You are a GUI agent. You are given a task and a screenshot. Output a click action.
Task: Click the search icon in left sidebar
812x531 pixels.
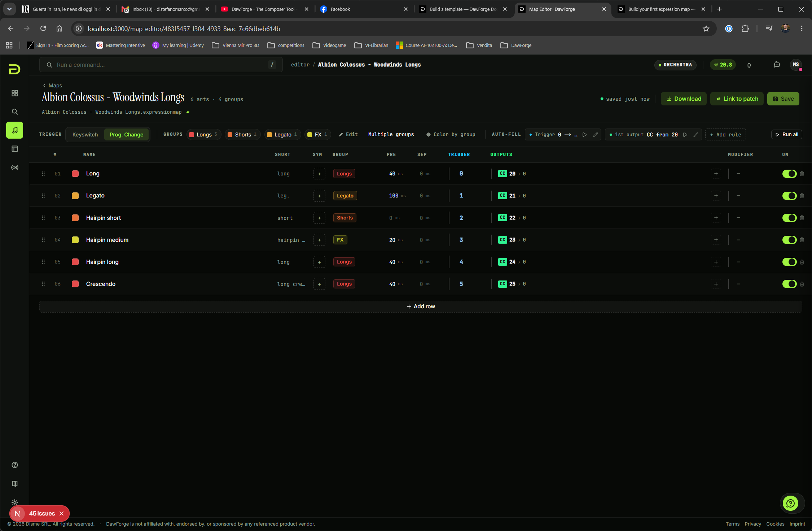pos(14,112)
